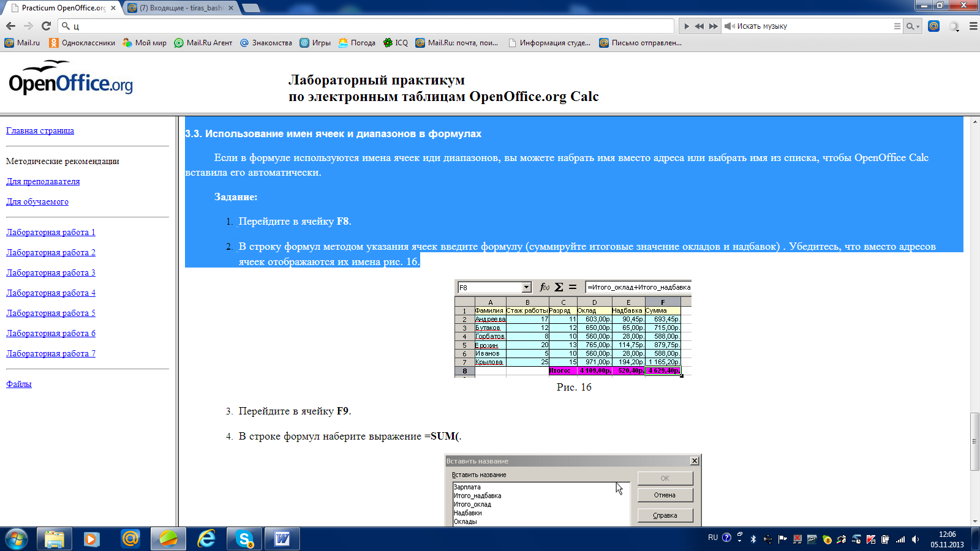Open Лабораторная работа 3
This screenshot has height=551, width=980.
51,272
